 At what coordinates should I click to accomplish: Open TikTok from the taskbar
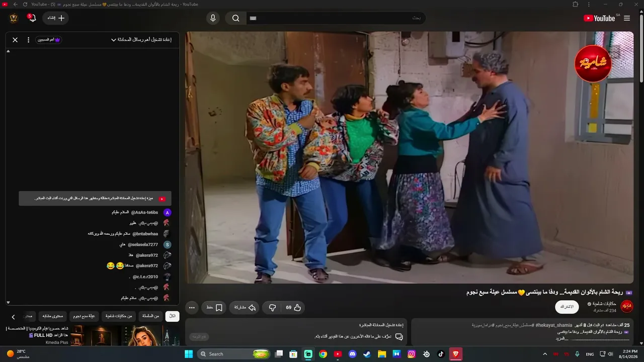(441, 354)
